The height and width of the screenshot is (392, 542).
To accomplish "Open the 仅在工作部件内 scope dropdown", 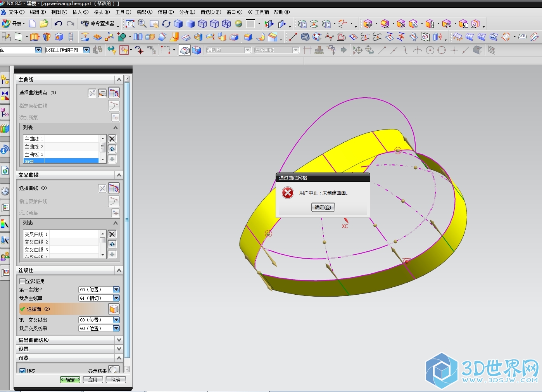I will pyautogui.click(x=86, y=50).
